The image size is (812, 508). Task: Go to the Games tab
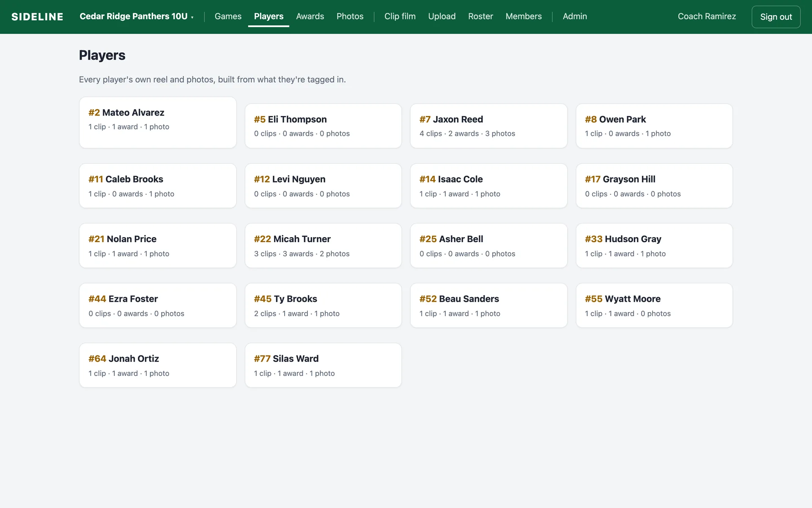pos(228,17)
